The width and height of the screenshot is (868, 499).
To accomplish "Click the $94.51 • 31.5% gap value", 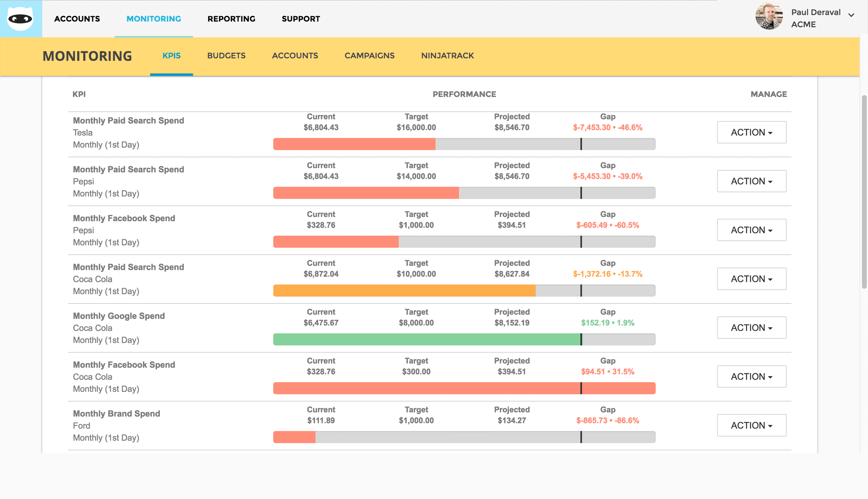I will [607, 372].
